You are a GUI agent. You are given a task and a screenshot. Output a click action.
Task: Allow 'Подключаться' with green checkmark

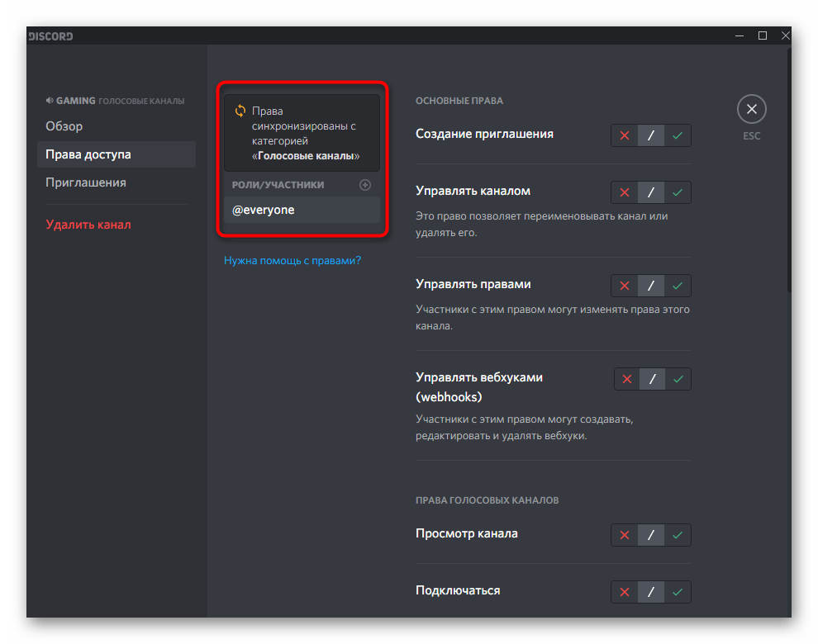click(678, 592)
